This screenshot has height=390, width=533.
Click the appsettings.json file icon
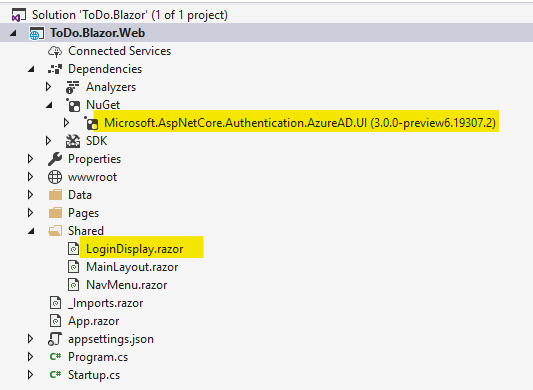tap(55, 339)
